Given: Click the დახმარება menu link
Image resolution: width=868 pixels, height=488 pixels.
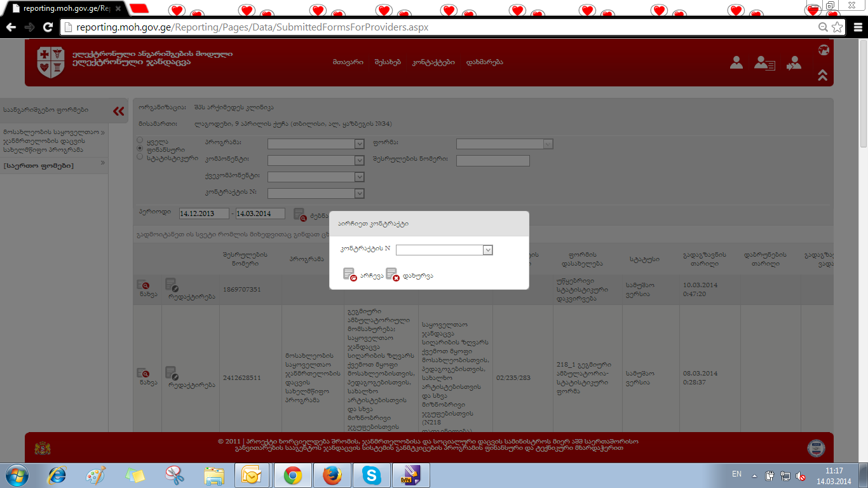Looking at the screenshot, I should (x=484, y=62).
